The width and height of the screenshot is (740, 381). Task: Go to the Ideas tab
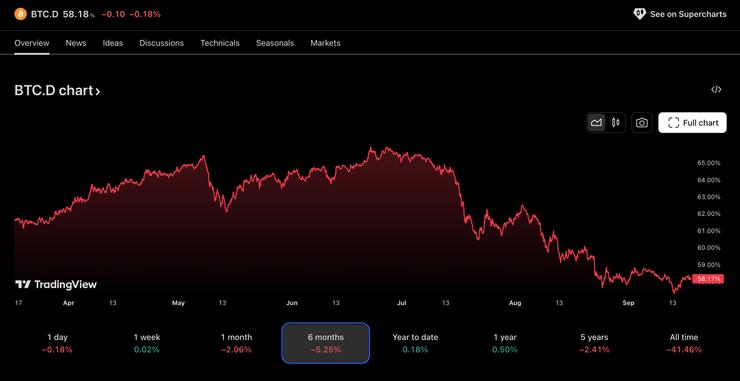[x=113, y=43]
